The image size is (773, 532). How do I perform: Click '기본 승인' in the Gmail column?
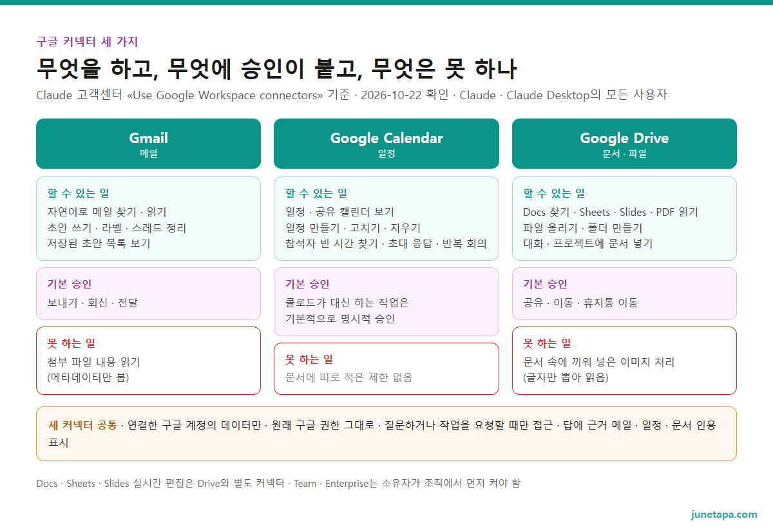[70, 284]
